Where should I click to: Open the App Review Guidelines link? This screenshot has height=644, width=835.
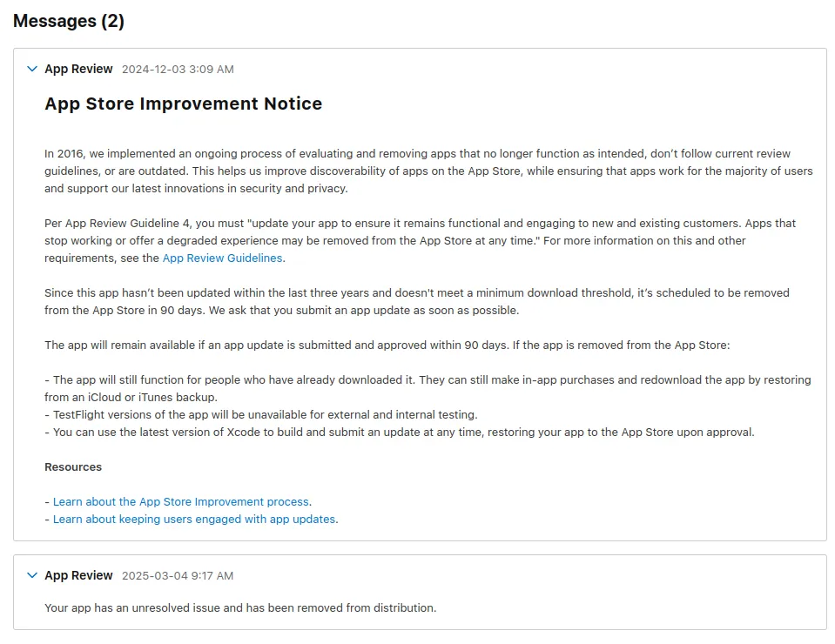223,258
